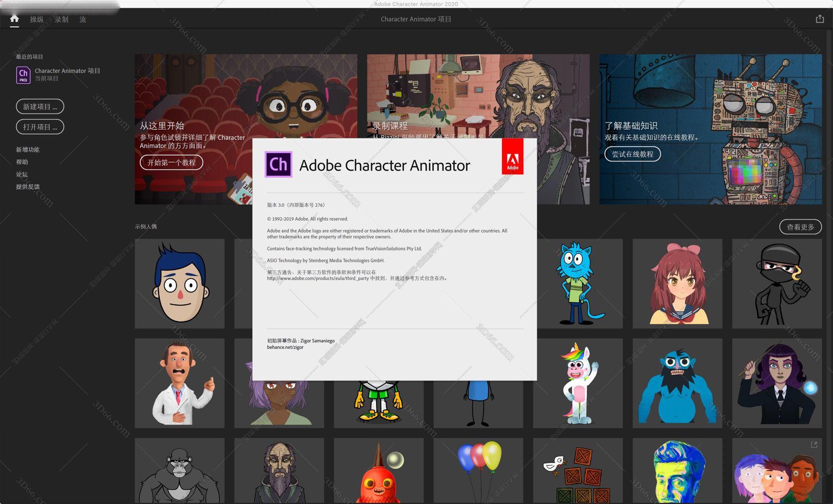Click the 打开项目 button

tap(40, 127)
